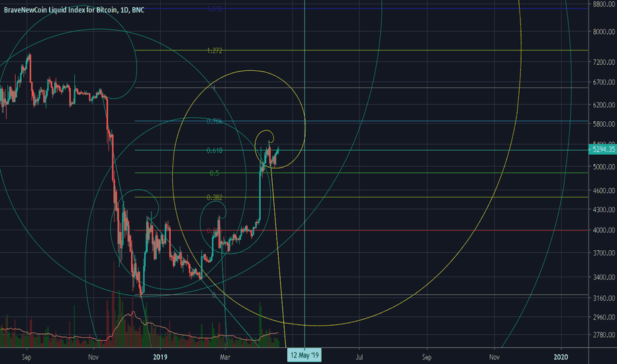This screenshot has width=617, height=364.
Task: Select the 6200.00 price axis label
Action: click(x=604, y=105)
